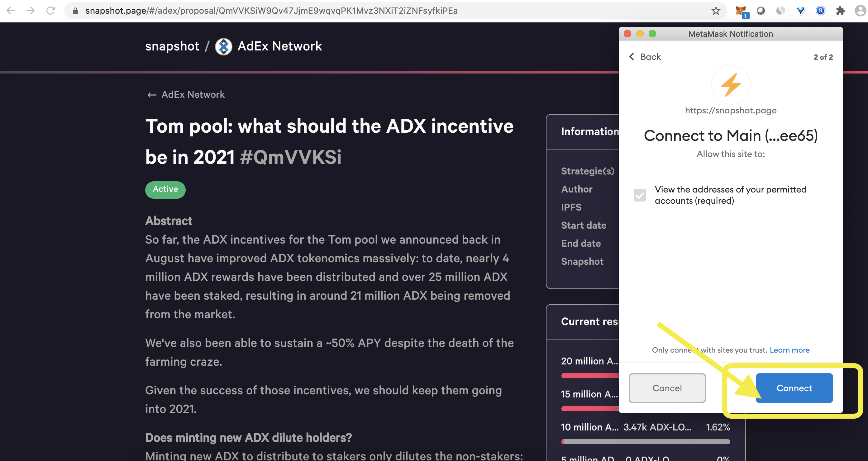Viewport: 868px width, 461px height.
Task: Click the browser back arrow
Action: point(11,11)
